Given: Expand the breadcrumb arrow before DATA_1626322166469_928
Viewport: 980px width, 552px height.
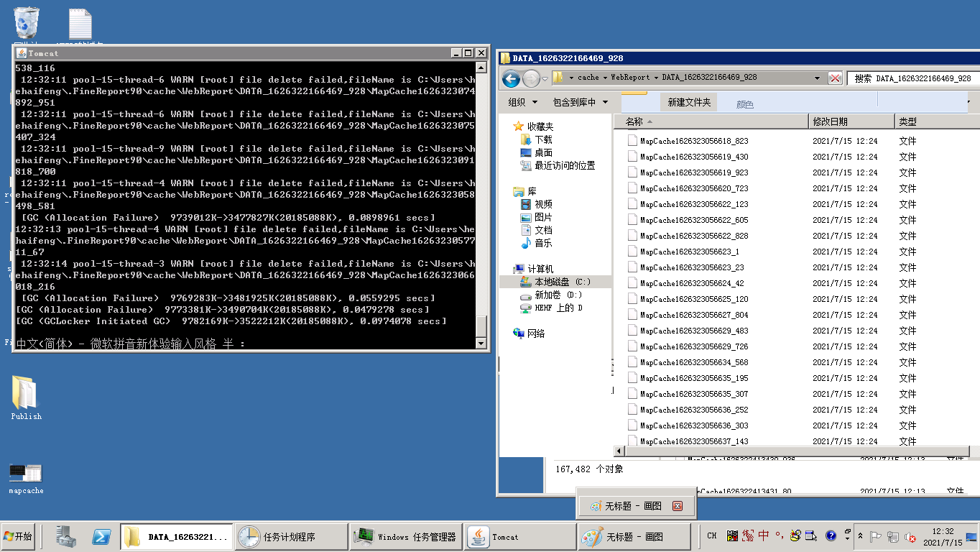Looking at the screenshot, I should click(655, 78).
